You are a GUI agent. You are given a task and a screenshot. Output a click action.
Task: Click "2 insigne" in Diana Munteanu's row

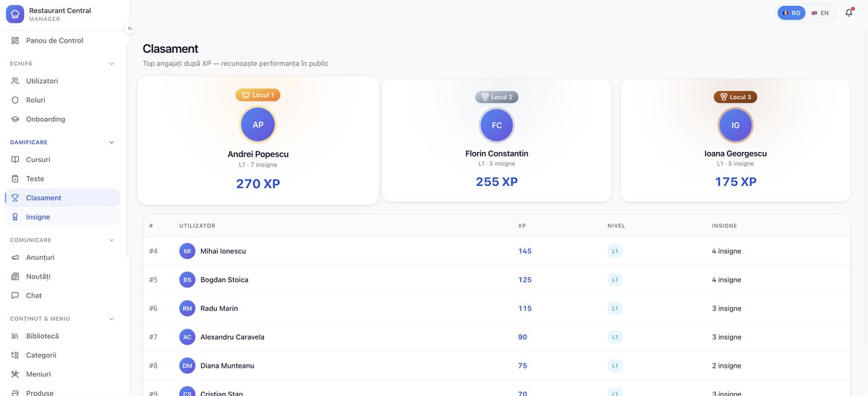(726, 366)
